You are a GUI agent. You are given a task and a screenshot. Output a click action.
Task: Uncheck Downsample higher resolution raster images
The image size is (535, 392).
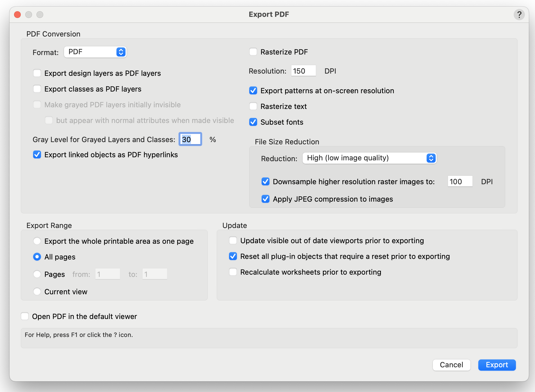click(266, 182)
